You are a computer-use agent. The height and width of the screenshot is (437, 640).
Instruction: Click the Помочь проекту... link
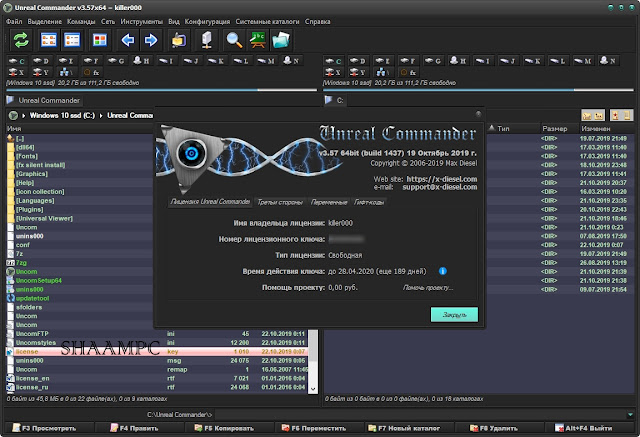[428, 288]
